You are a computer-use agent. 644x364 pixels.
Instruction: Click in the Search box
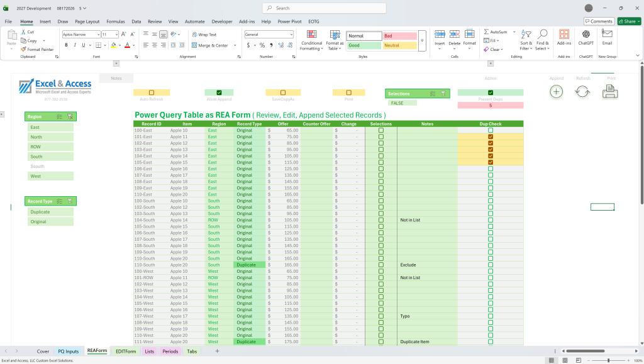click(x=325, y=8)
